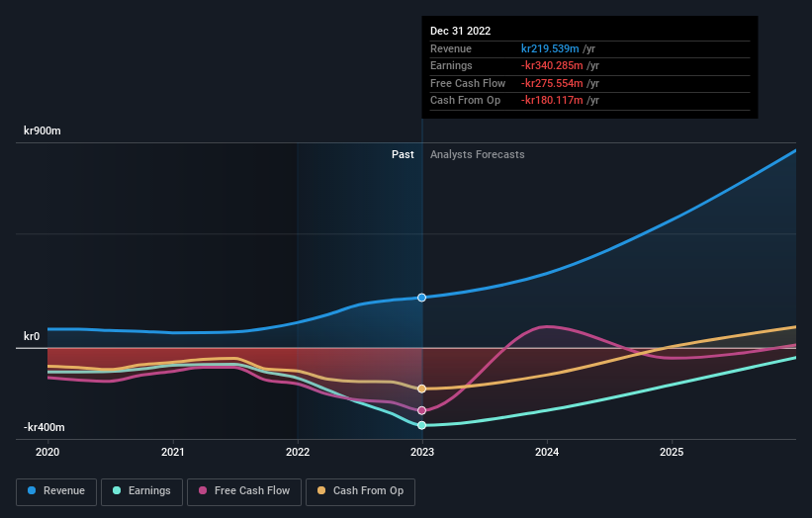The width and height of the screenshot is (812, 518).
Task: Toggle the Revenue legend button
Action: click(x=56, y=491)
